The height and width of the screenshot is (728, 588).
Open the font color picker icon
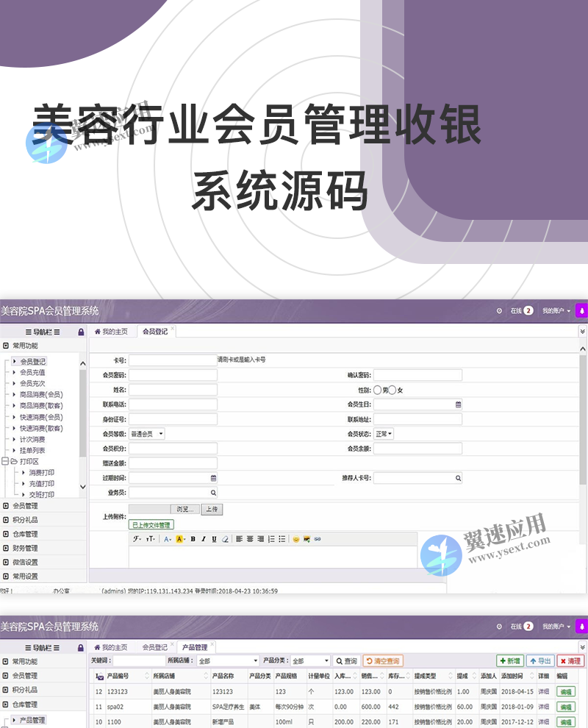[x=167, y=538]
